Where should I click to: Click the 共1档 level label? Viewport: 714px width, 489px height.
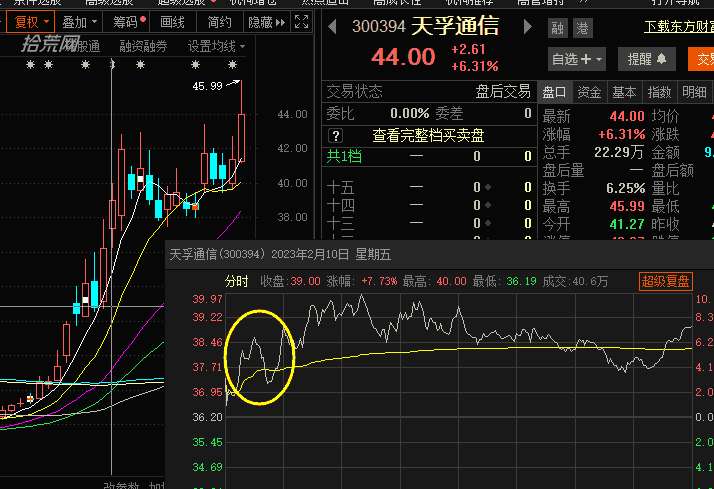[344, 157]
